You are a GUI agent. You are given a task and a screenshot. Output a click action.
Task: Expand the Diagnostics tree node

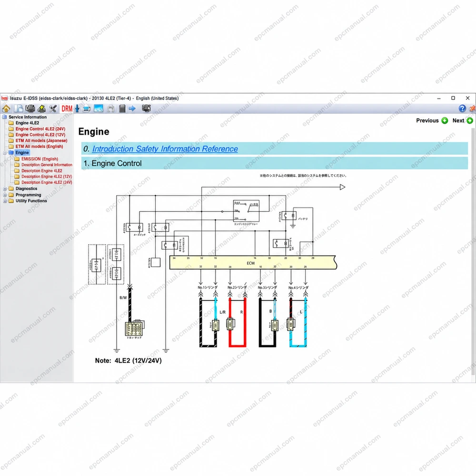tap(5, 189)
